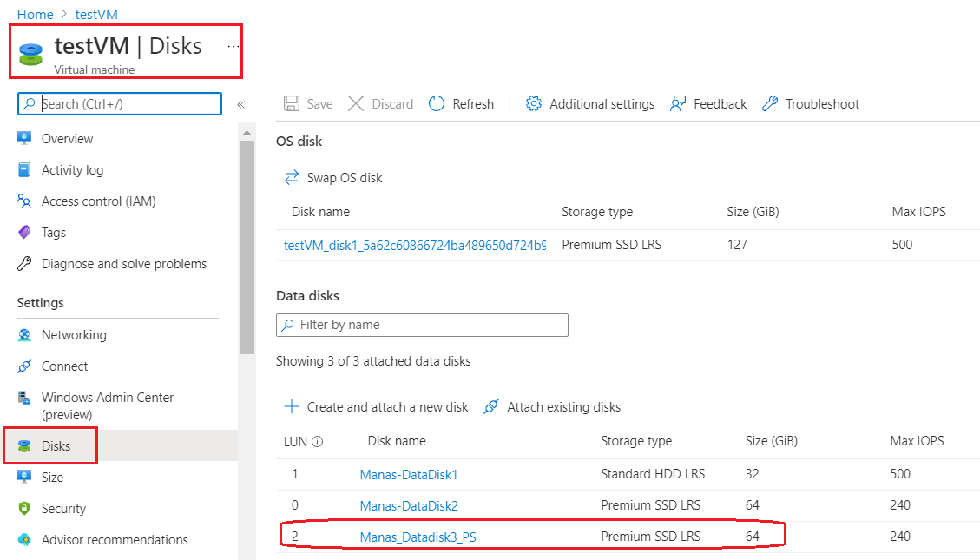Viewport: 980px width, 560px height.
Task: Open Overview in the sidebar
Action: pos(67,139)
